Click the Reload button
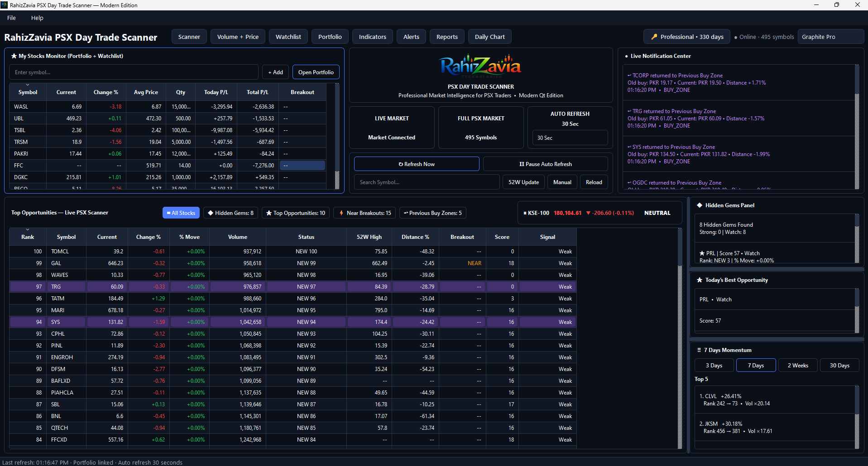The height and width of the screenshot is (466, 868). (594, 182)
